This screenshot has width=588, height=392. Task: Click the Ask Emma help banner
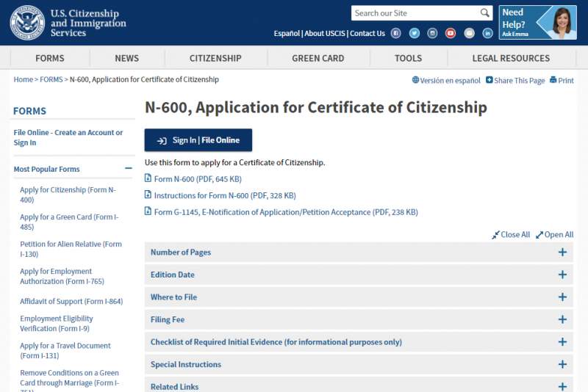pos(537,23)
